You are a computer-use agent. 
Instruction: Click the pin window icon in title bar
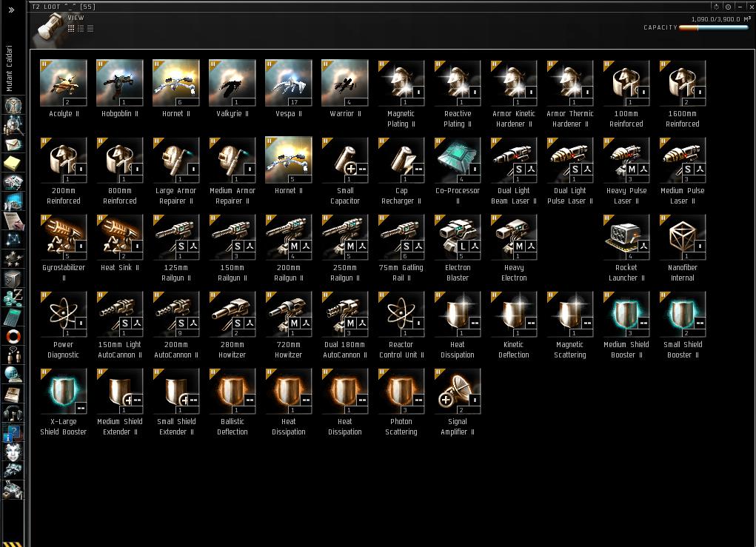pyautogui.click(x=728, y=7)
